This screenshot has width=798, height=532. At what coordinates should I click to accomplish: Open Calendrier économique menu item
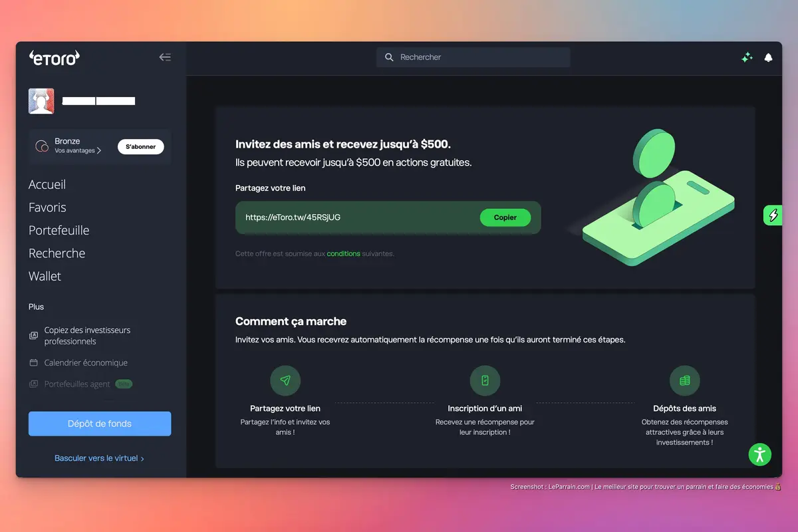coord(86,362)
